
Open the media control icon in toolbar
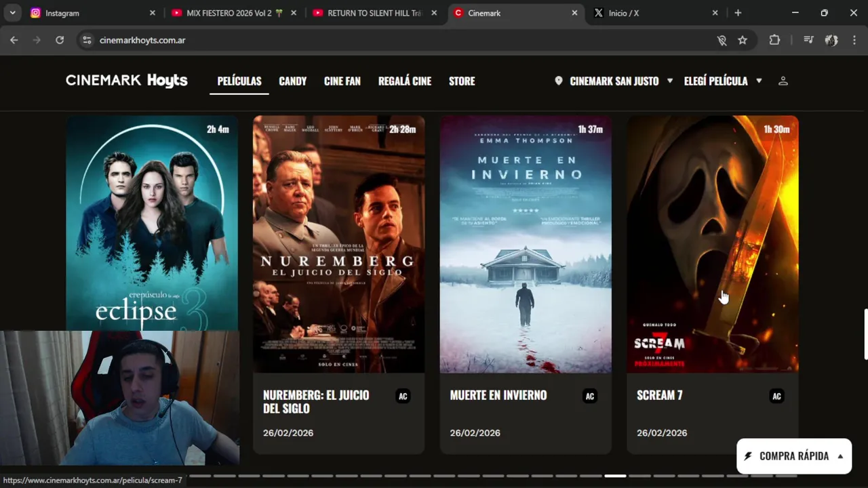point(808,40)
